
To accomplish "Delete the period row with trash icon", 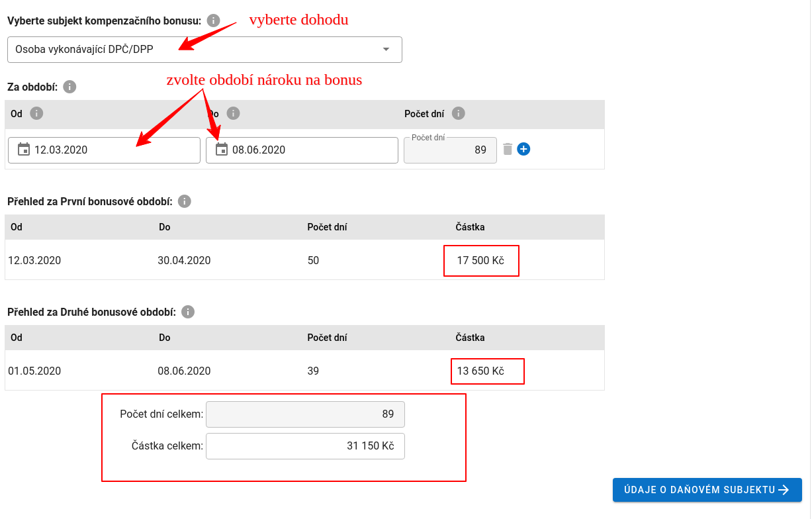I will tap(508, 149).
